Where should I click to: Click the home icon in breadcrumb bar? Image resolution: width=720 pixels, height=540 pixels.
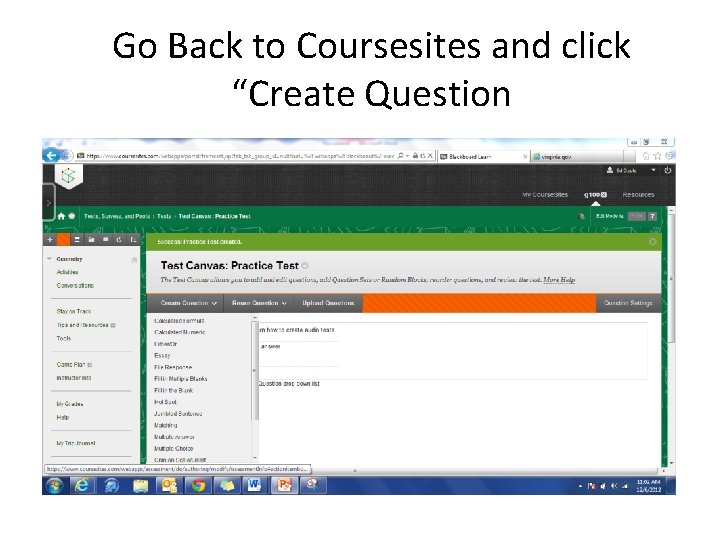62,216
